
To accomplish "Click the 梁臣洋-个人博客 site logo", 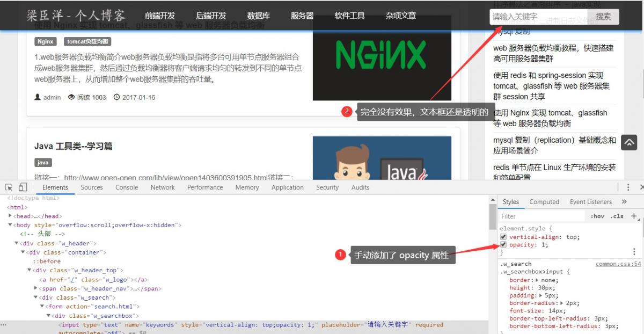I will coord(76,15).
